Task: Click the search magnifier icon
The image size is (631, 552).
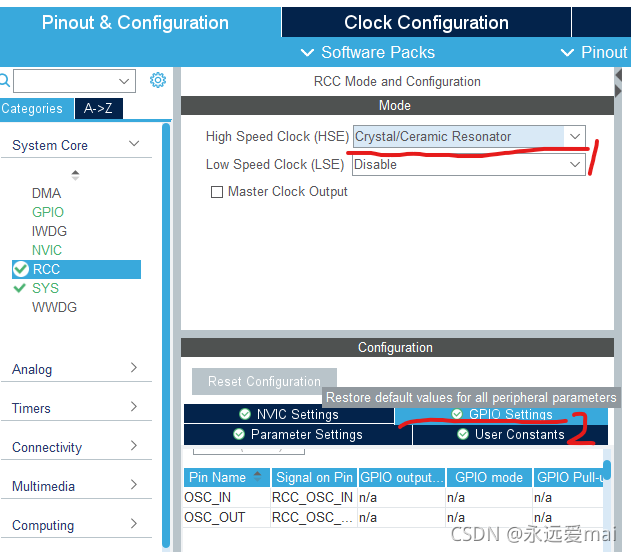Action: coord(4,80)
